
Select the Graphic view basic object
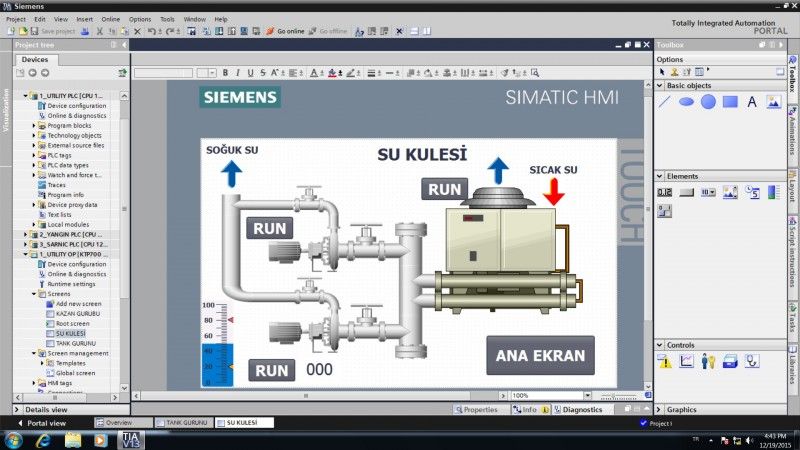(774, 102)
